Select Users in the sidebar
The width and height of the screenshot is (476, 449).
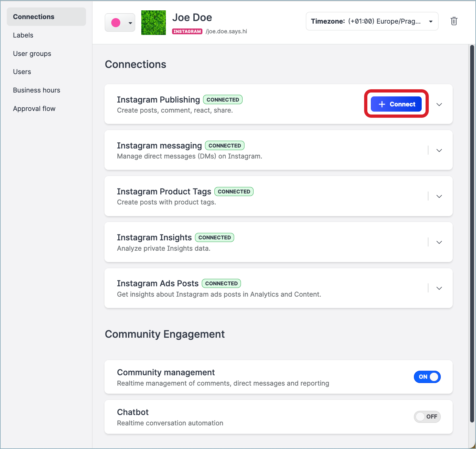click(x=22, y=72)
